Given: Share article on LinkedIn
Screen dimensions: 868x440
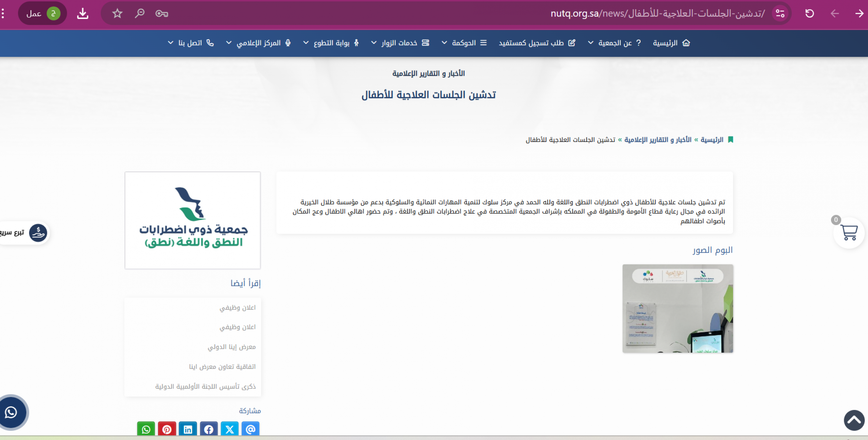Looking at the screenshot, I should (188, 429).
